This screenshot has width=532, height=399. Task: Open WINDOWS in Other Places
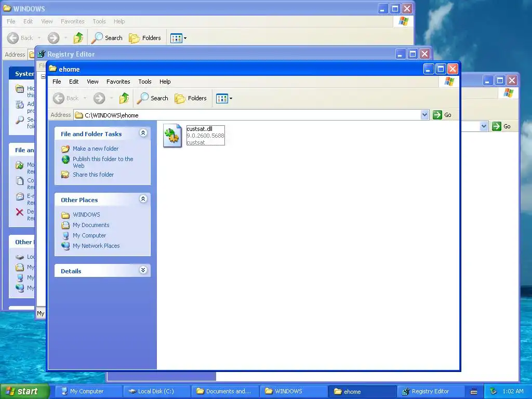click(87, 215)
